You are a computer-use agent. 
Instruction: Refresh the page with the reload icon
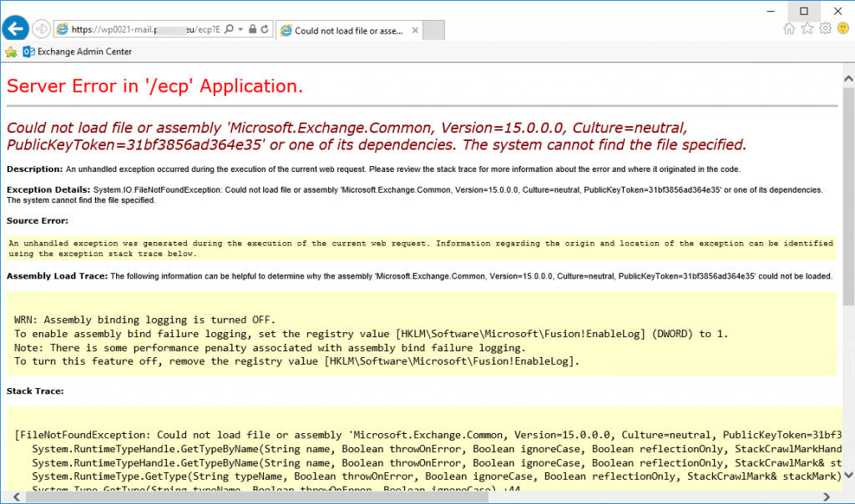click(x=265, y=28)
